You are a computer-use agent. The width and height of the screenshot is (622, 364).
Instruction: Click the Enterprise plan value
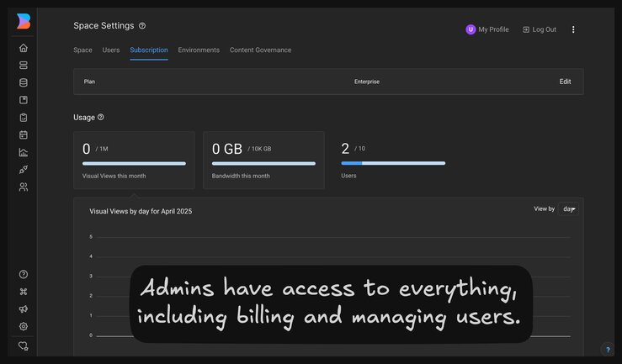[367, 82]
